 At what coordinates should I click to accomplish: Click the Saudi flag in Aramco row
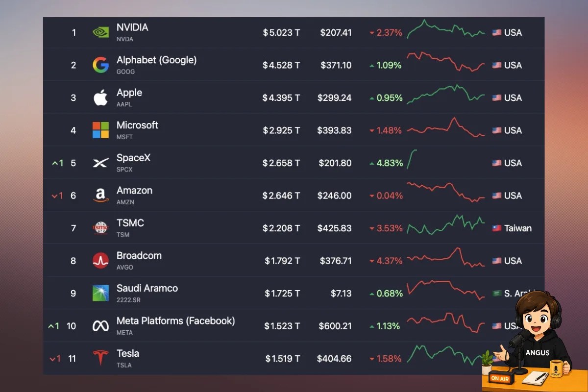[x=496, y=294]
